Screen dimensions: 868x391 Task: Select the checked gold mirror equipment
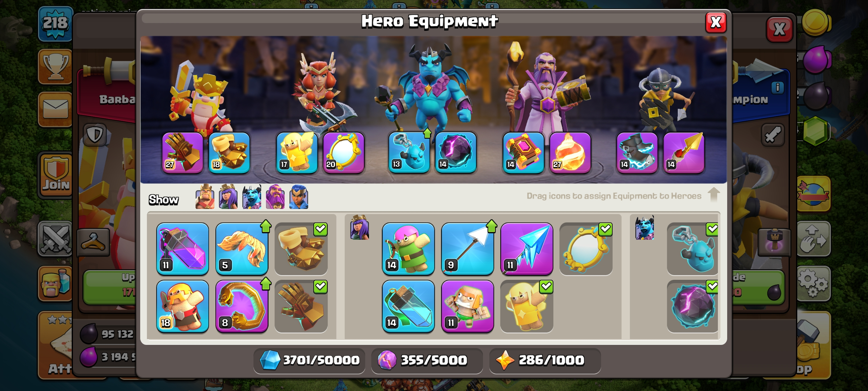pos(586,249)
